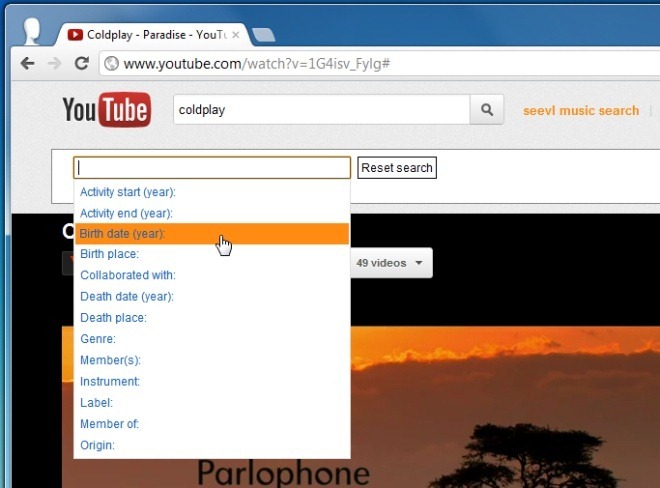
Task: Click the Reset search button
Action: pyautogui.click(x=397, y=168)
